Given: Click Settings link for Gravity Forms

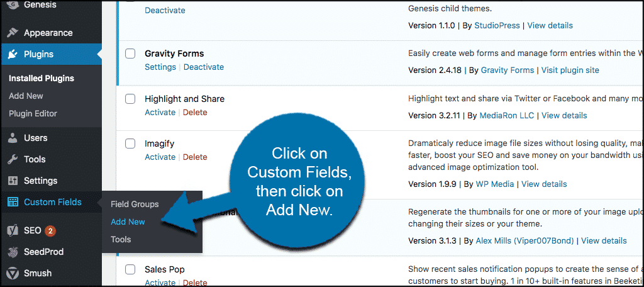Looking at the screenshot, I should pos(160,67).
